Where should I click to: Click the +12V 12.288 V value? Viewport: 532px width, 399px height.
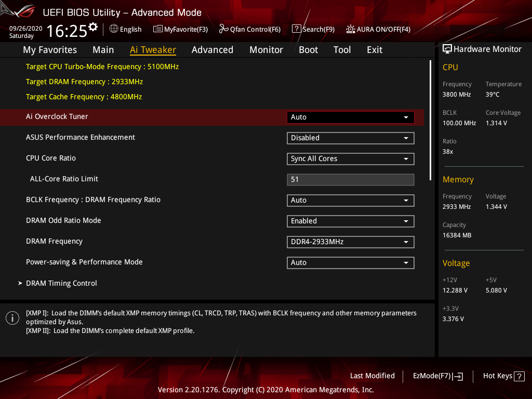(455, 290)
